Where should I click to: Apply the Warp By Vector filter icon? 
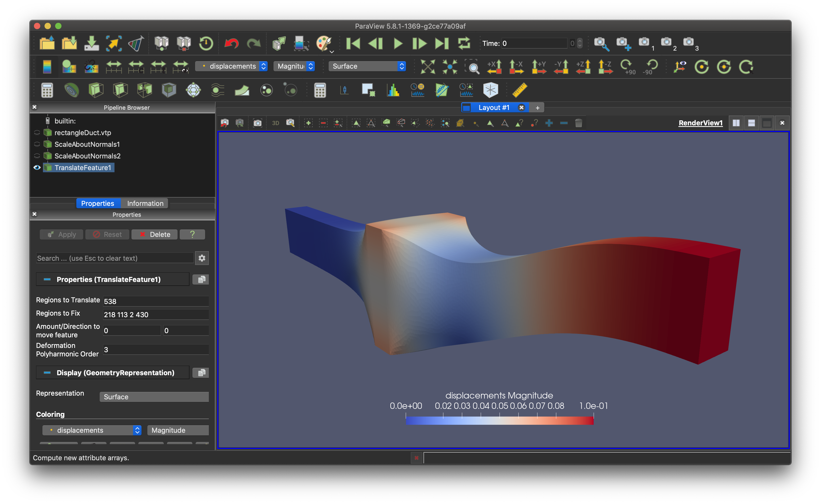pyautogui.click(x=242, y=90)
